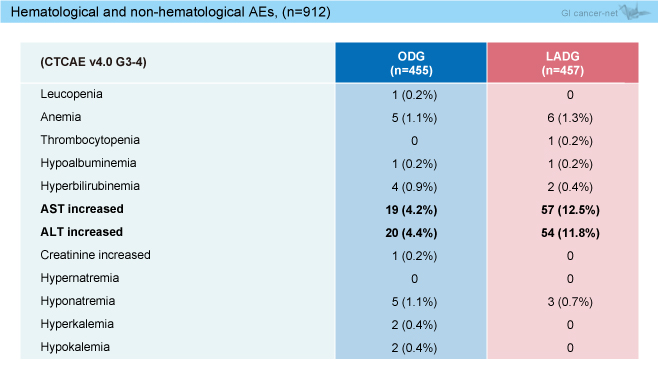Image resolution: width=658 pixels, height=382 pixels.
Task: Select the LADG (n=457) column header
Action: [x=562, y=63]
